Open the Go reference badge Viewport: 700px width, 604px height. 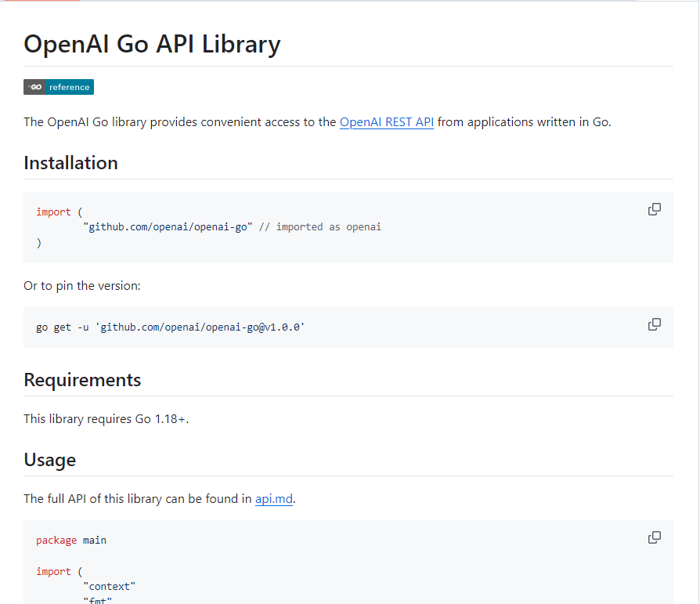[59, 87]
